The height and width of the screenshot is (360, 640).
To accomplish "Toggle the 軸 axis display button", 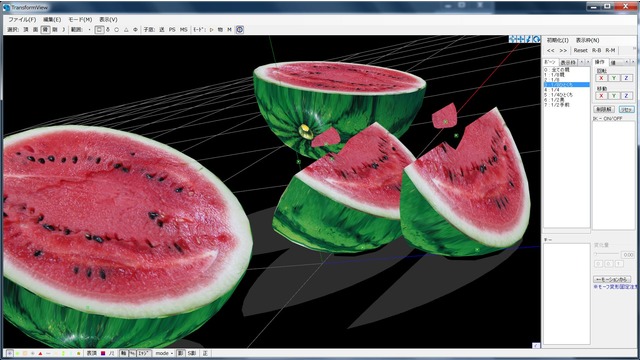I will [123, 353].
